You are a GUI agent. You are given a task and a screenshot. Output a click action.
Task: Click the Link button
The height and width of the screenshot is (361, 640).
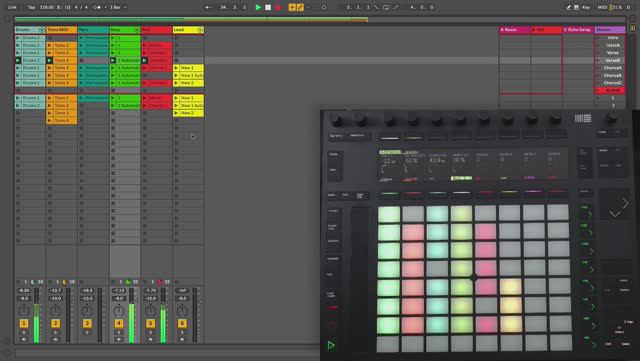click(x=12, y=7)
